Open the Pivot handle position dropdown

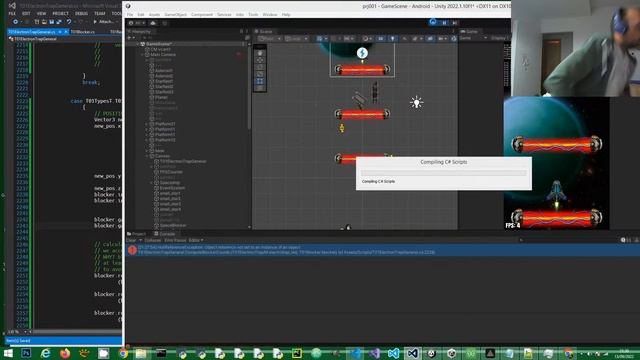270,38
